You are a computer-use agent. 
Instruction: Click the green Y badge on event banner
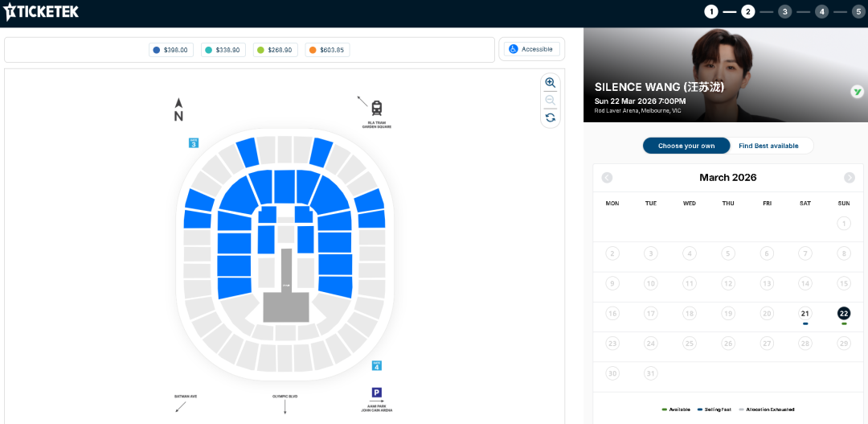pyautogui.click(x=857, y=92)
